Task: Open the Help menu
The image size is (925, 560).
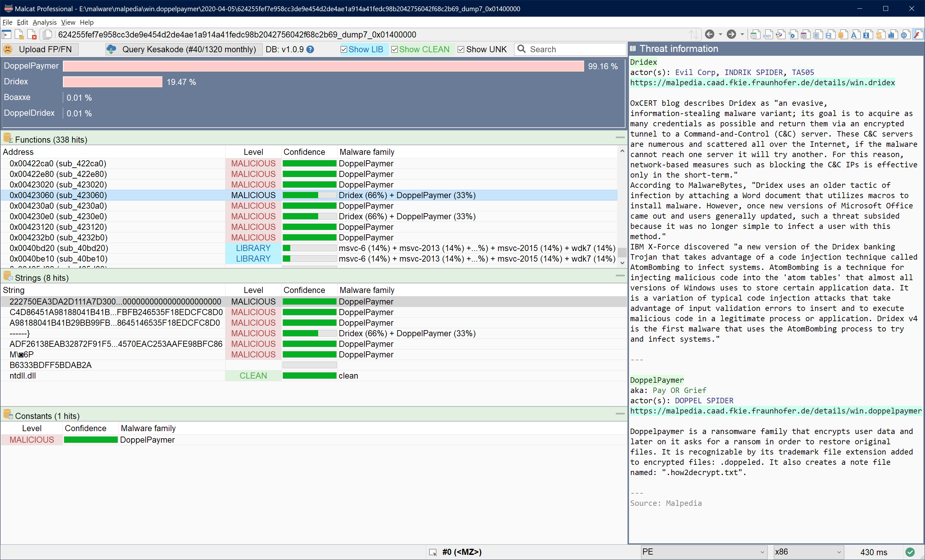Action: point(86,22)
